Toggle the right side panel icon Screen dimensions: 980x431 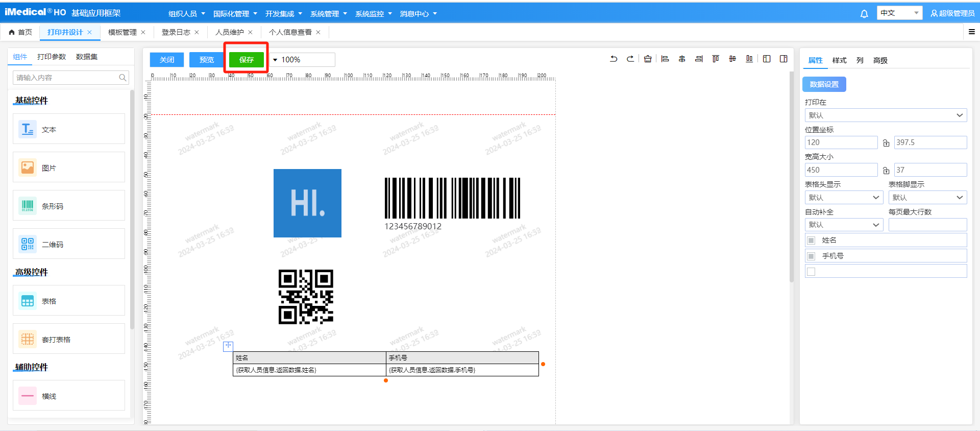tap(783, 59)
